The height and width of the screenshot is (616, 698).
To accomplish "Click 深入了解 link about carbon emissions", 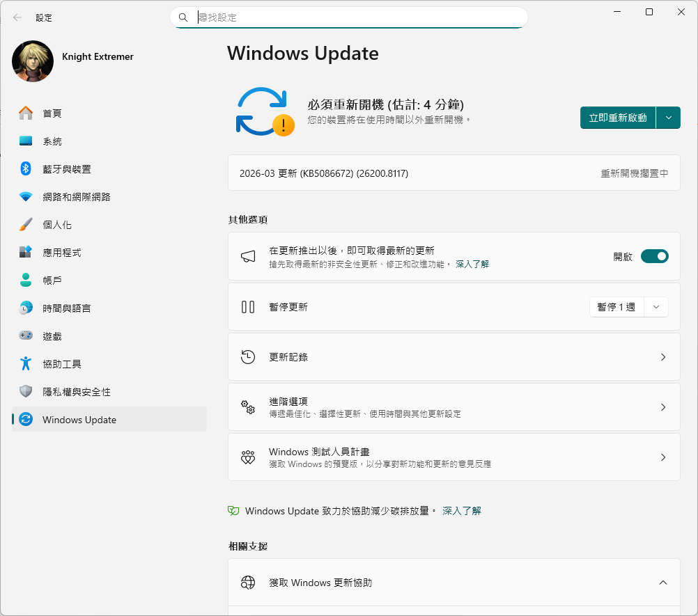I will 462,511.
